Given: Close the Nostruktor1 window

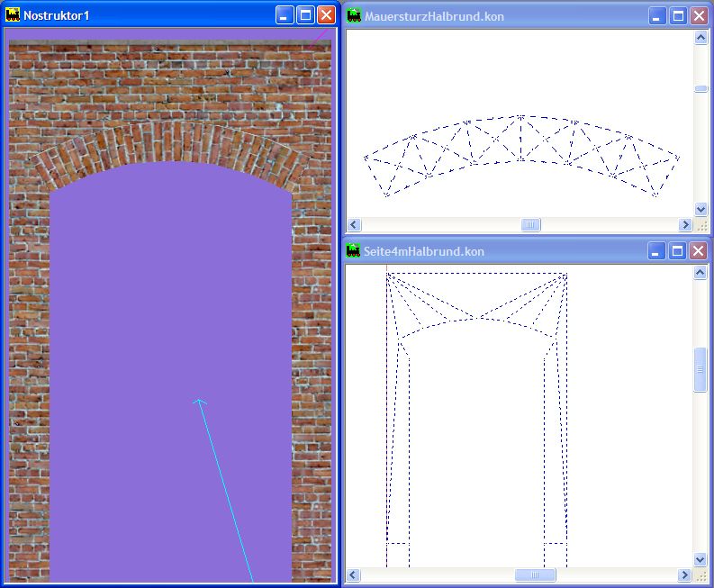Looking at the screenshot, I should point(326,15).
